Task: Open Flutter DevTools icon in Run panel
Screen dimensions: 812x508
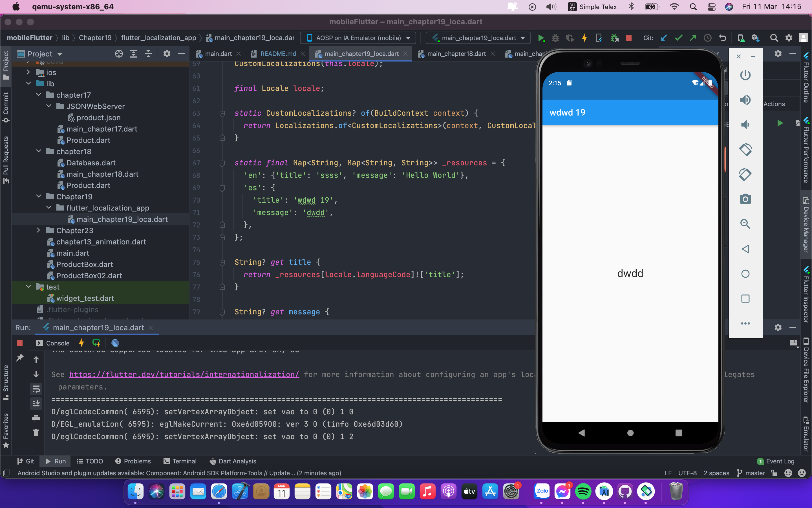Action: pyautogui.click(x=115, y=343)
